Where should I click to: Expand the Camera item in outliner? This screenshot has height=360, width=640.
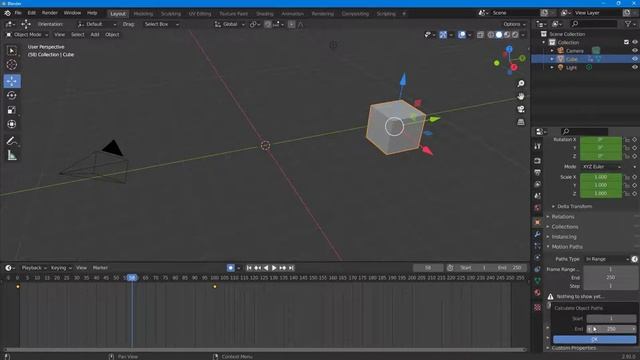pyautogui.click(x=552, y=51)
